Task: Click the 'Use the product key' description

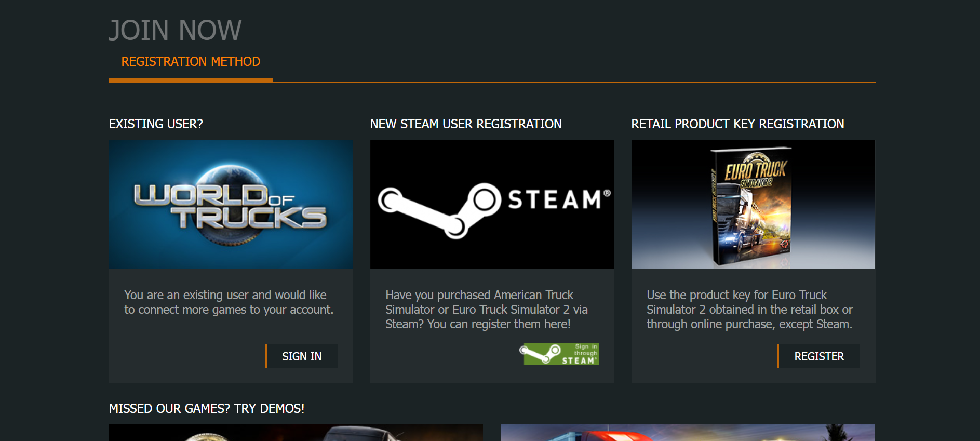Action: pyautogui.click(x=749, y=310)
